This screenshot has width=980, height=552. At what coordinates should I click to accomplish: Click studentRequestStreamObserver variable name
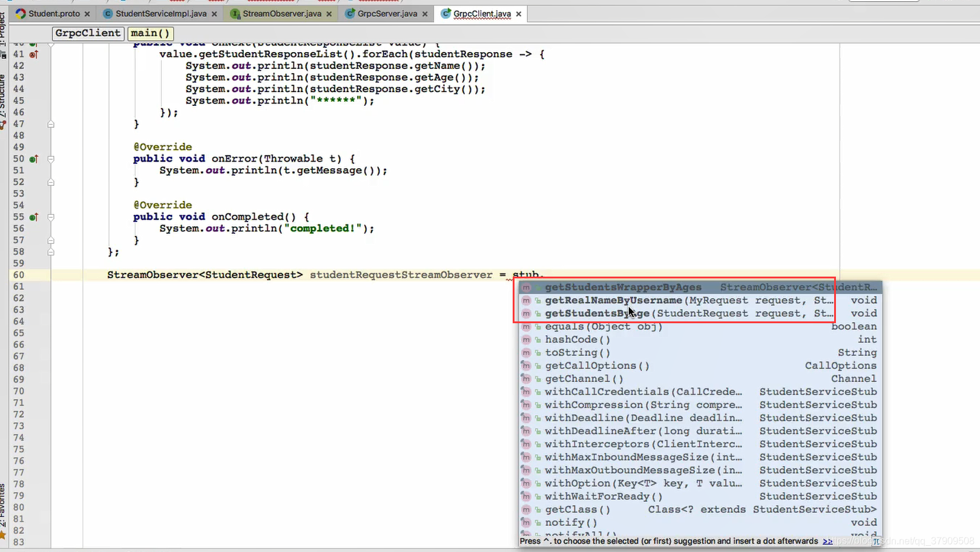pyautogui.click(x=401, y=275)
